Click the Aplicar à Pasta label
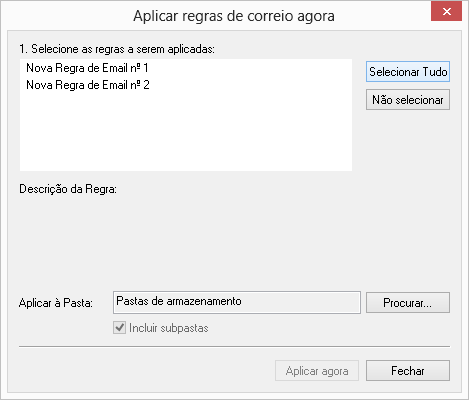The image size is (469, 400). point(56,303)
